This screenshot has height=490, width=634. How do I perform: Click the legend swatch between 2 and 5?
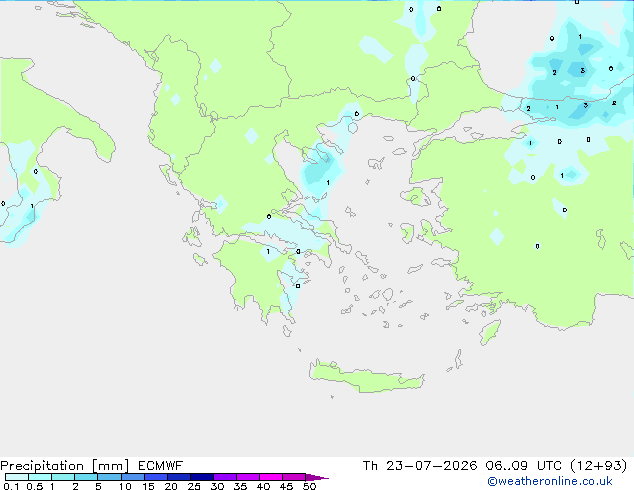click(86, 477)
